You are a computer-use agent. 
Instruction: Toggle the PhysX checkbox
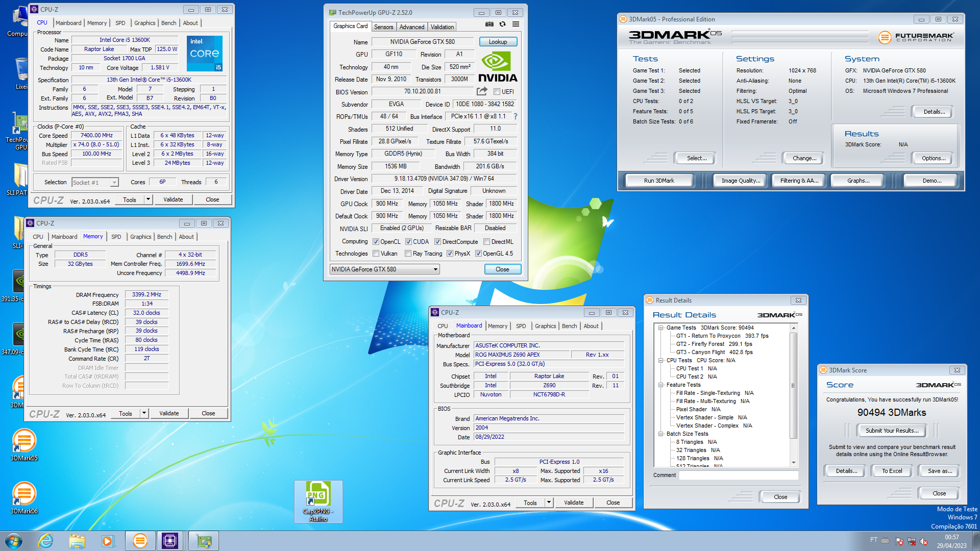450,254
